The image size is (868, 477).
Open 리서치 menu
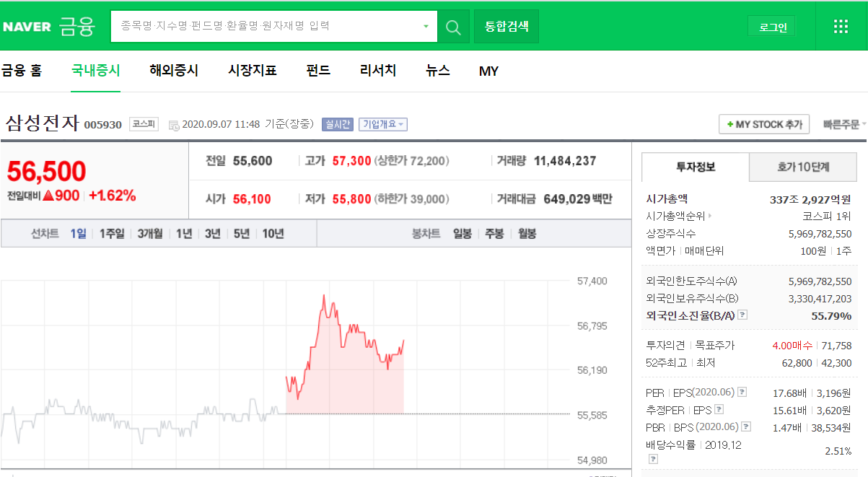click(x=378, y=71)
